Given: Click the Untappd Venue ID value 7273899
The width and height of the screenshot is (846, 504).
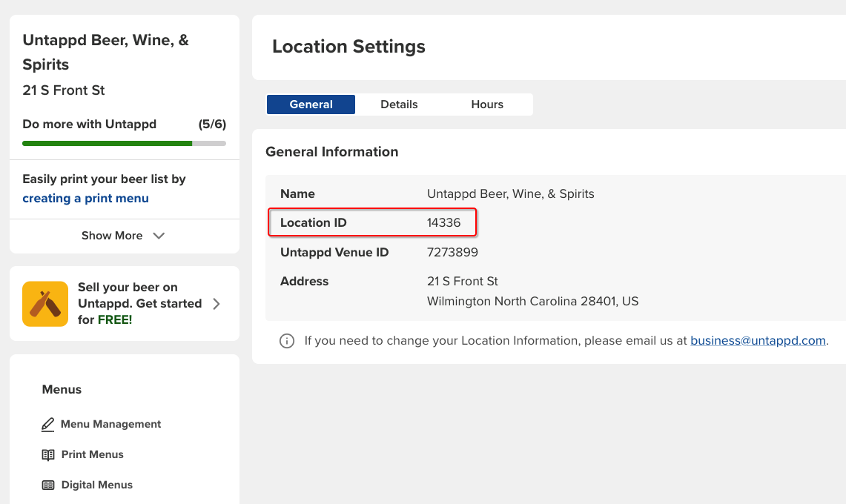Looking at the screenshot, I should 453,253.
